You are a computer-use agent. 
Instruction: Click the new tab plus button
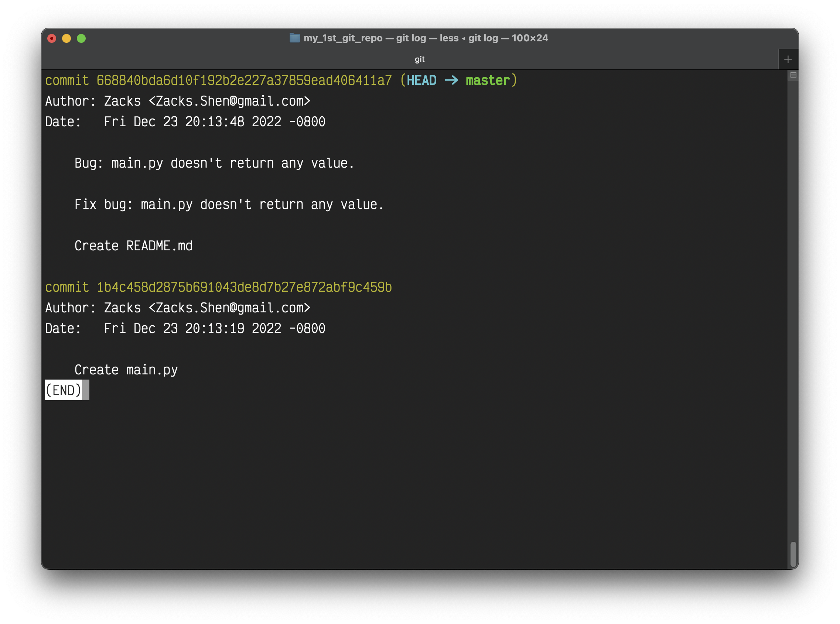(788, 59)
